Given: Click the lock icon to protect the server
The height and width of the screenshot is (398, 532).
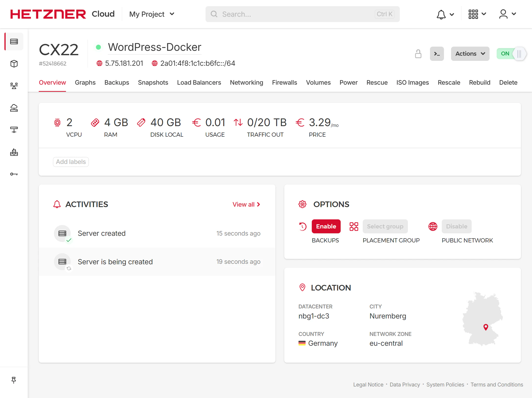Looking at the screenshot, I should (x=418, y=53).
